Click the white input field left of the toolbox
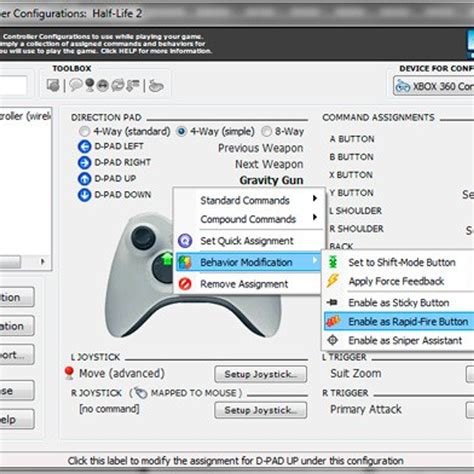This screenshot has width=474, height=474. tap(13, 85)
